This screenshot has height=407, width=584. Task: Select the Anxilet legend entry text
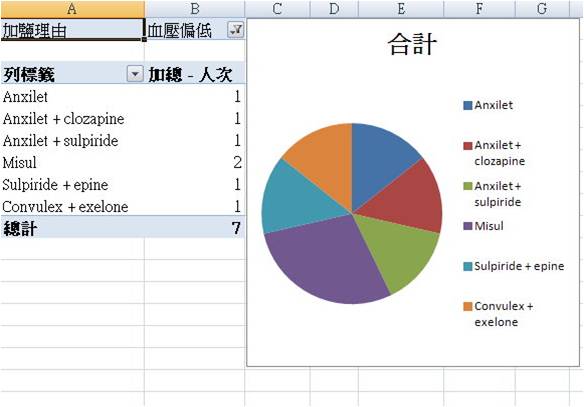(x=493, y=105)
